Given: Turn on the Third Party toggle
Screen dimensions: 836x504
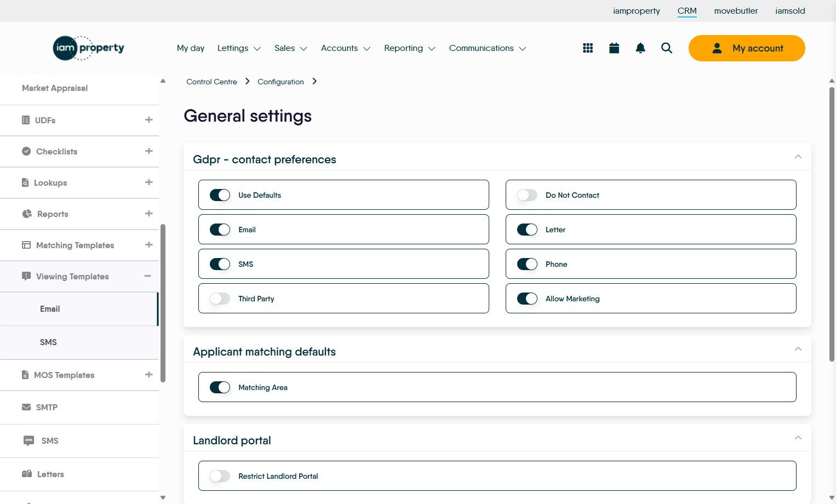Looking at the screenshot, I should click(220, 299).
